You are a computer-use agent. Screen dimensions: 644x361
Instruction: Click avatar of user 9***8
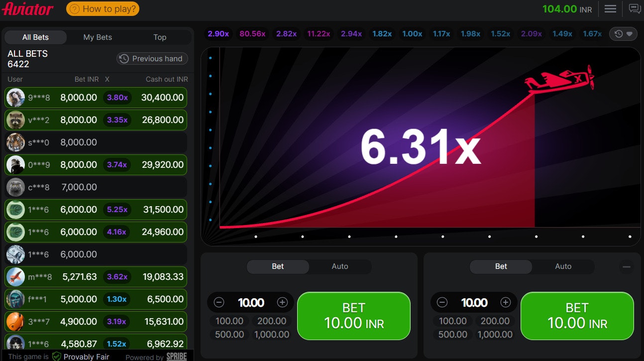click(15, 98)
